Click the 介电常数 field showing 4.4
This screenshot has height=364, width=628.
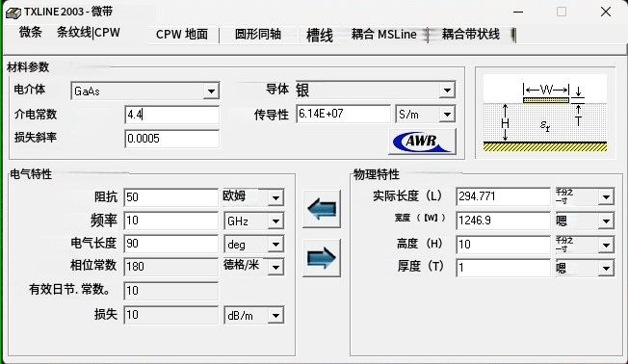point(171,115)
